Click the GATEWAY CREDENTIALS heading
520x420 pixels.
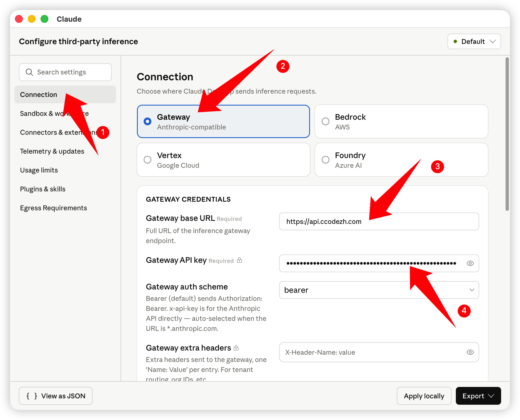[188, 199]
